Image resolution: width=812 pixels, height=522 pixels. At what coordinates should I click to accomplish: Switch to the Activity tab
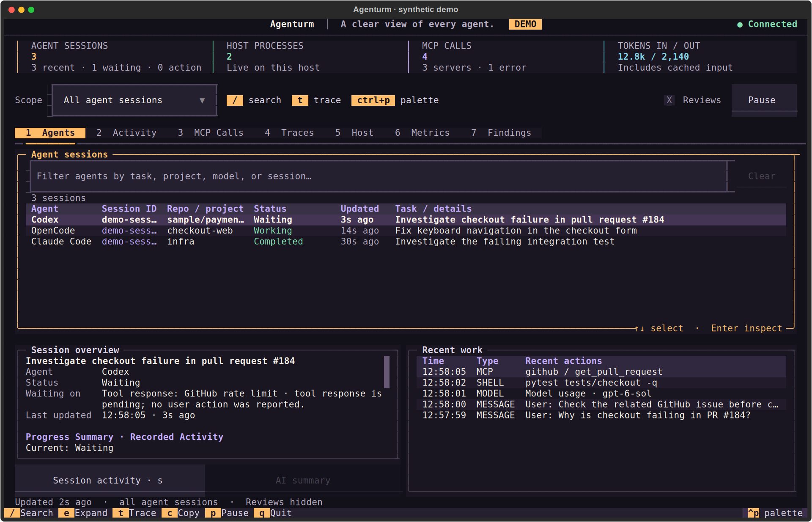(126, 133)
